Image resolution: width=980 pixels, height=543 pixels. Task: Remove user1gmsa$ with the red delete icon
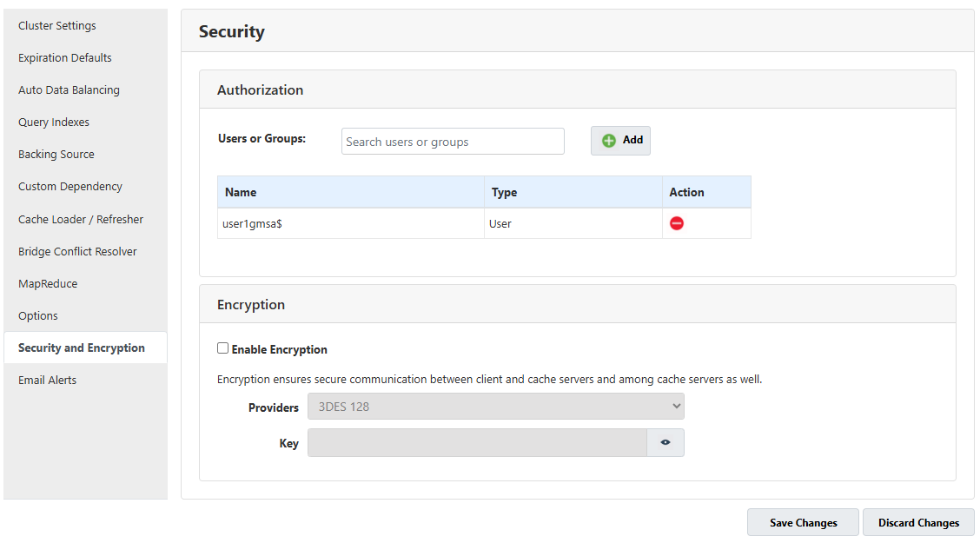676,223
